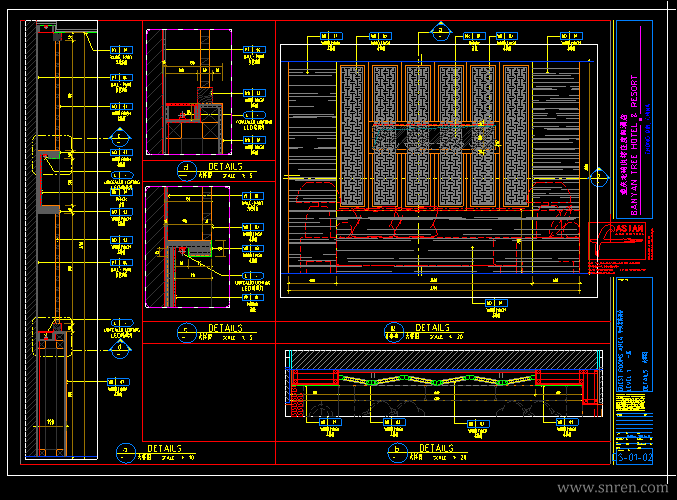Viewport: 677px width, 500px height.
Task: Select the section marker above the elevation
Action: (440, 32)
